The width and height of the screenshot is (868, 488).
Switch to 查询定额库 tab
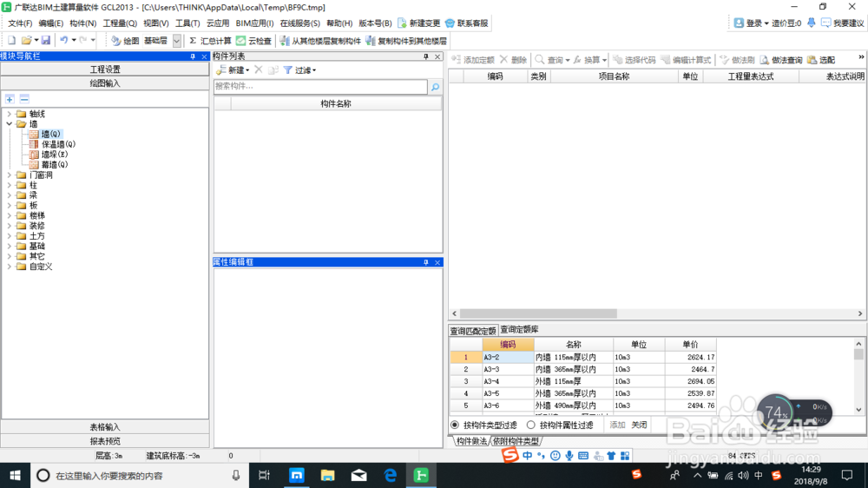[x=519, y=330]
